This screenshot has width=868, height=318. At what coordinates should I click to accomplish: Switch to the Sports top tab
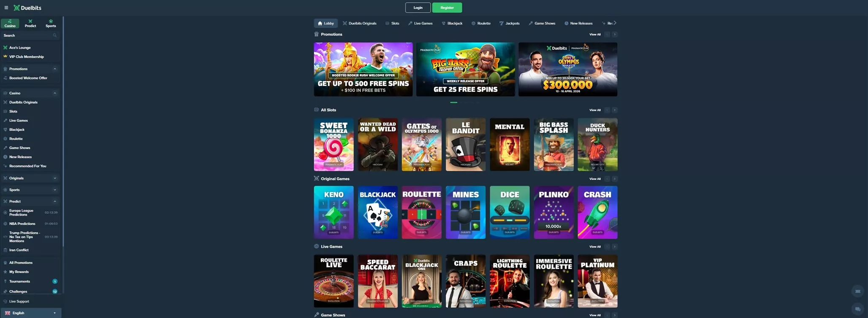51,24
